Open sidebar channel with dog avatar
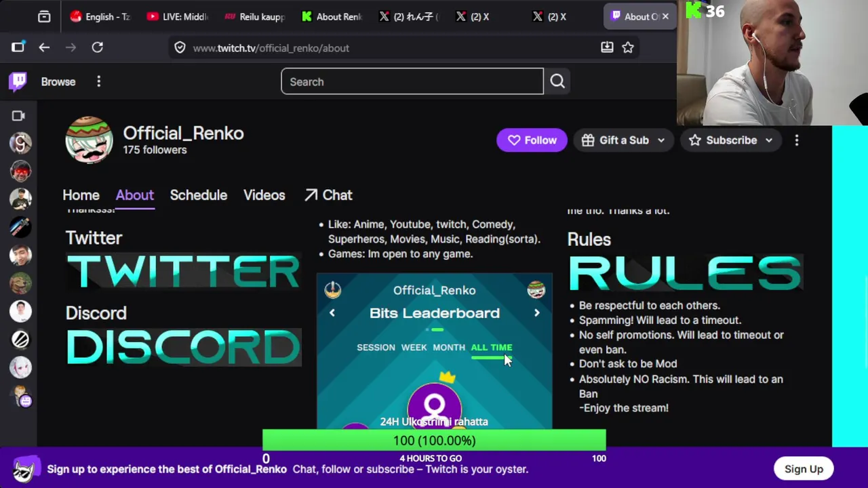This screenshot has height=488, width=868. click(x=20, y=283)
